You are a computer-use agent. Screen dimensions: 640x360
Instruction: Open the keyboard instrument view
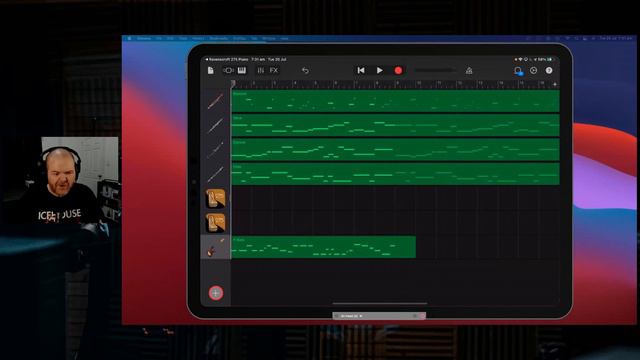tap(242, 71)
